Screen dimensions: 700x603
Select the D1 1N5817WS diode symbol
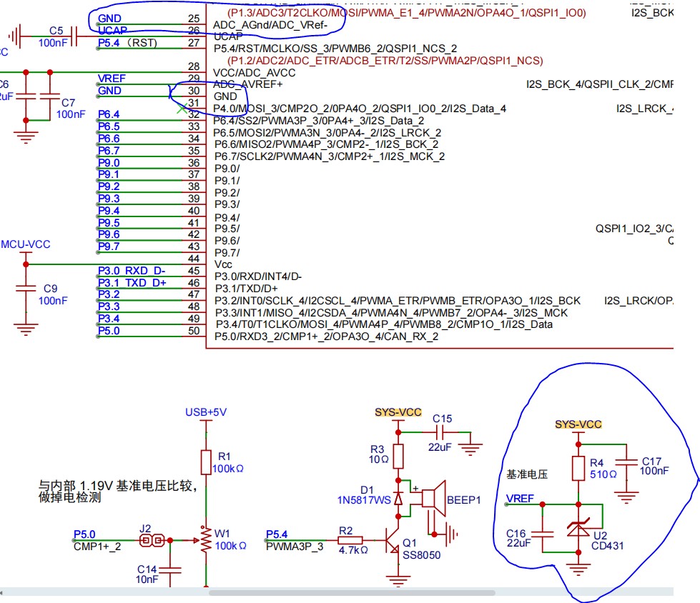[398, 498]
